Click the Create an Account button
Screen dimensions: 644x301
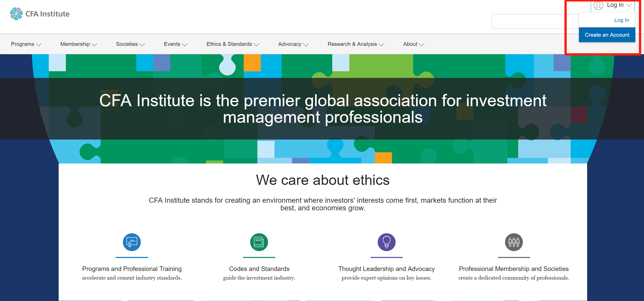pos(607,35)
